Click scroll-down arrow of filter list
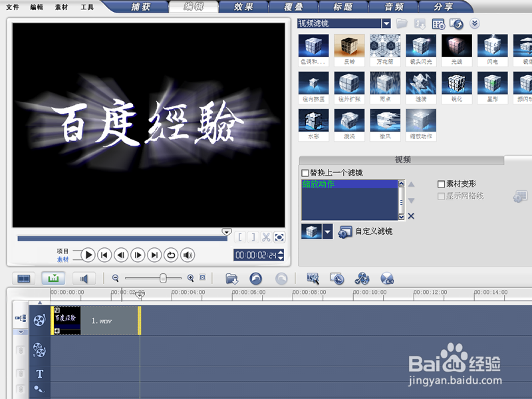532x399 pixels. pos(402,217)
